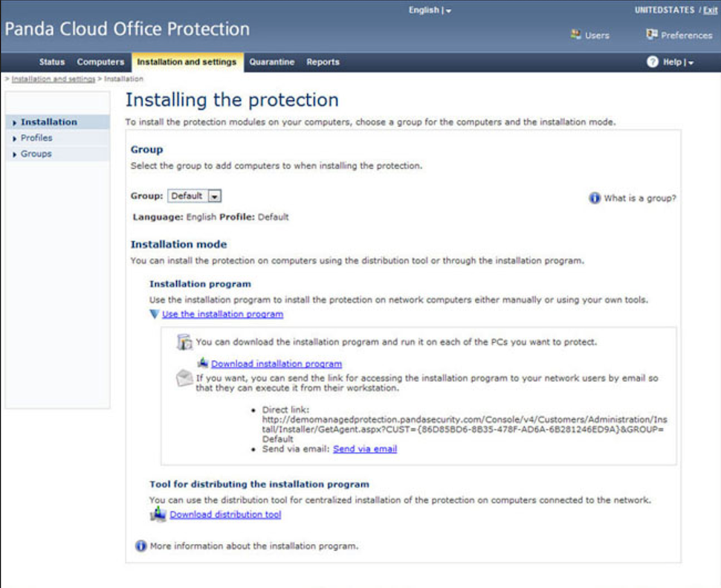The image size is (721, 588).
Task: Click More information about the installation program
Action: point(253,546)
